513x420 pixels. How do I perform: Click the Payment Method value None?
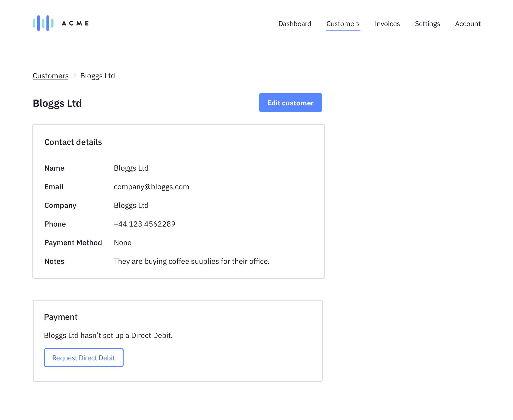pos(122,243)
